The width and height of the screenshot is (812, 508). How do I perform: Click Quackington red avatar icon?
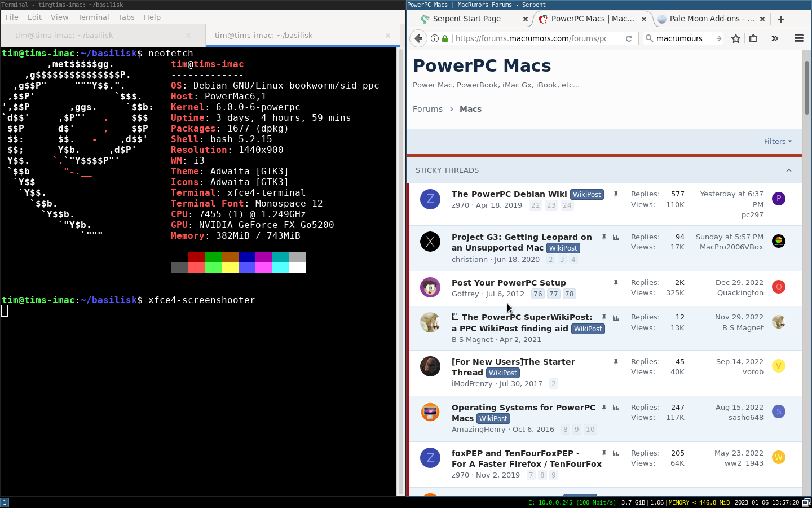[779, 287]
